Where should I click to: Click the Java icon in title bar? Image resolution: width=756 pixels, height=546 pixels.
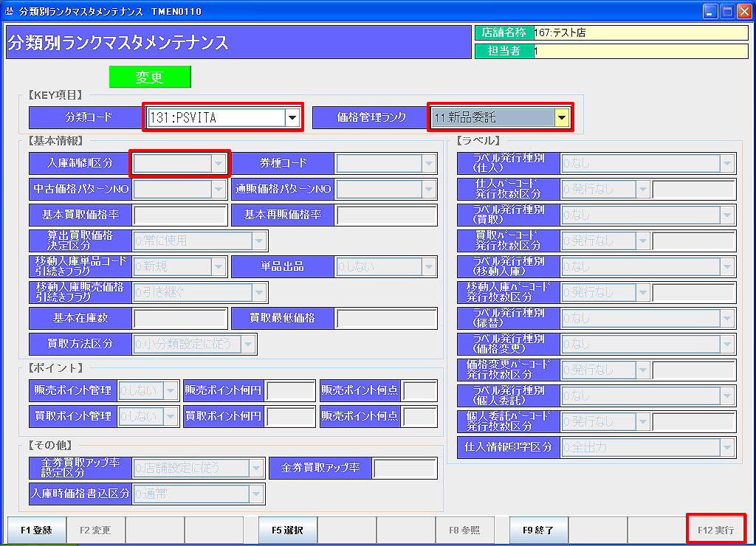[8, 11]
